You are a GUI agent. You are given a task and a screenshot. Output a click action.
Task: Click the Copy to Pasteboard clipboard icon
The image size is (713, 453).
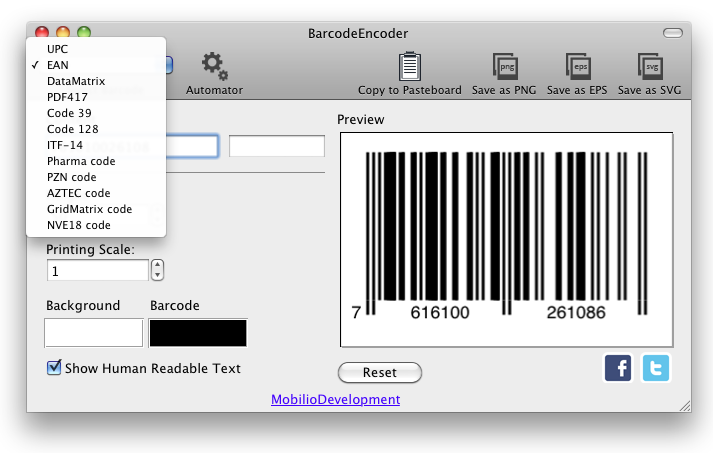[410, 66]
